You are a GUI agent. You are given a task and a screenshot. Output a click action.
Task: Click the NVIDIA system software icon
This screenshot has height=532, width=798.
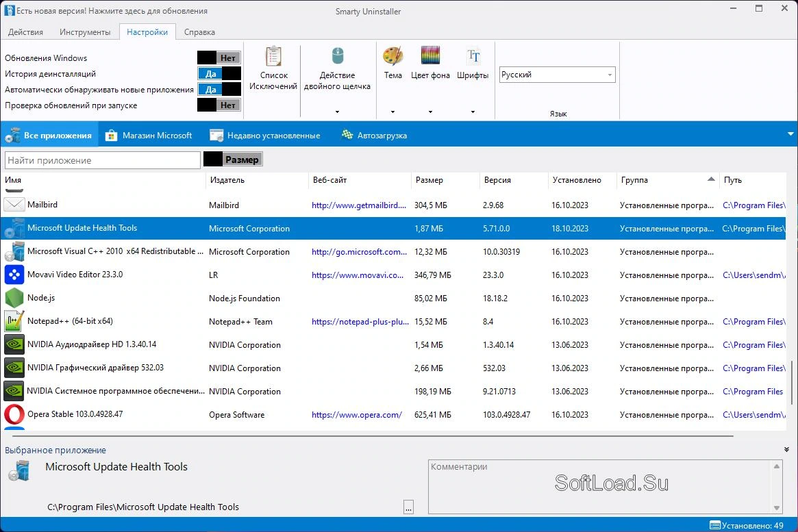[14, 391]
